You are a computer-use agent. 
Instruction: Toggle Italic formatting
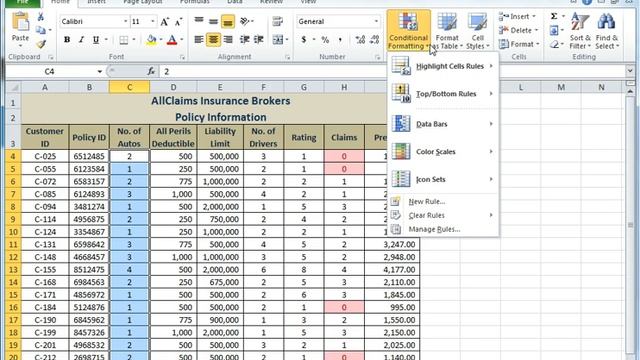tap(81, 40)
